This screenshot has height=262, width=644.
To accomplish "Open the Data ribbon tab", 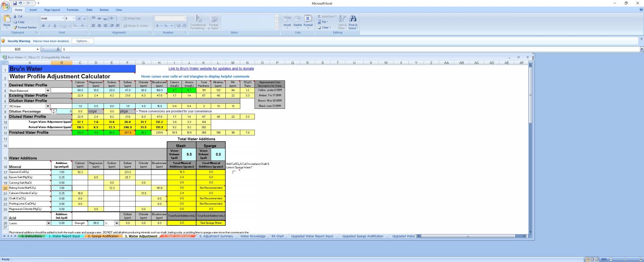I will tap(89, 10).
